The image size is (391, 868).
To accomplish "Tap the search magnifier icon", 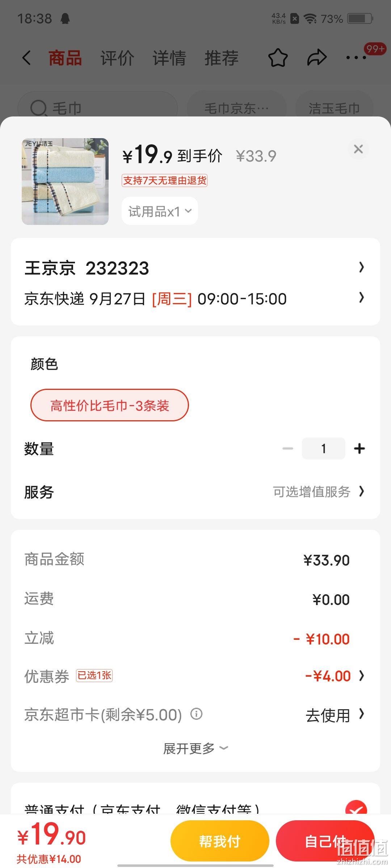I will coord(38,108).
